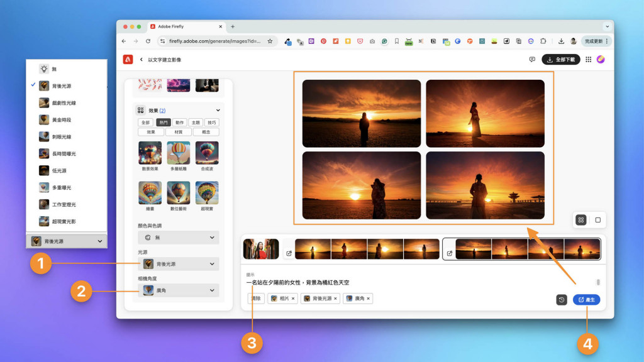Screen dimensions: 644x362
Task: Open the top-right generated sunset image
Action: tap(485, 113)
